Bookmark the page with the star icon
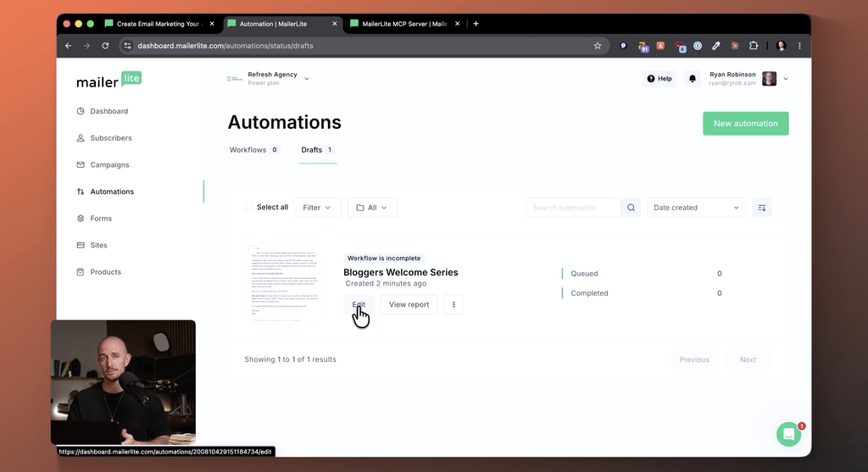Screen dimensions: 868x472 [598, 46]
